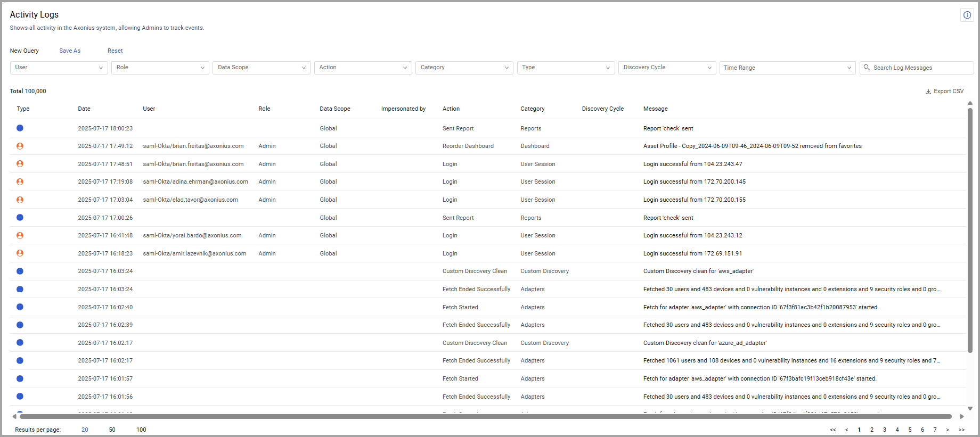The width and height of the screenshot is (980, 437).
Task: Open the User filter dropdown
Action: coord(59,68)
